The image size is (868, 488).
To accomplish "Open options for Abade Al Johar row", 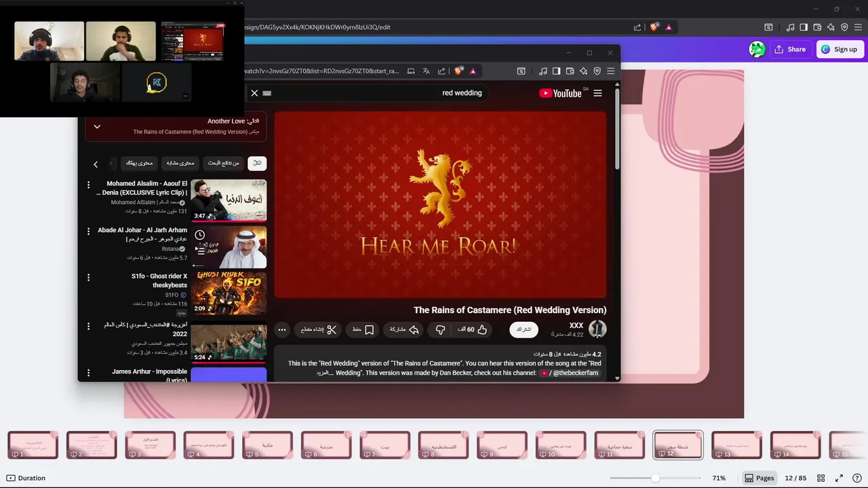I will coord(88,231).
